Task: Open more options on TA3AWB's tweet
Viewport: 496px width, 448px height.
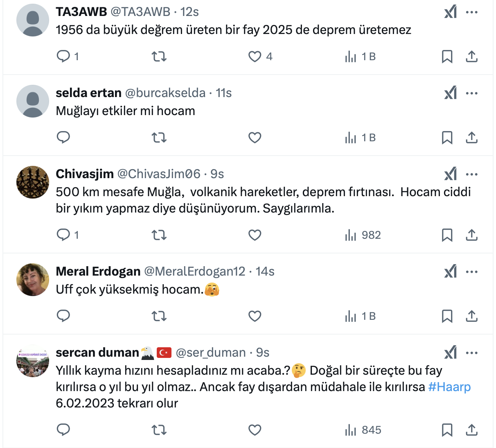Action: click(472, 12)
